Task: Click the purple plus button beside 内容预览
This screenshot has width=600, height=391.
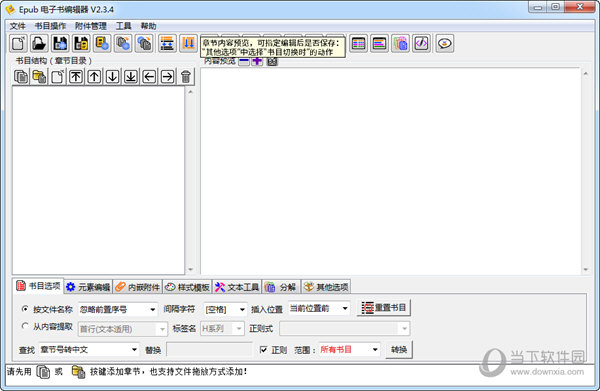Action: point(257,61)
